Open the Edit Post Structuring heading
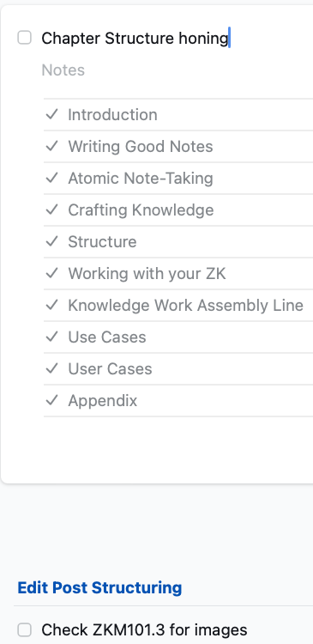Viewport: 313px width, 644px height. pos(99,587)
